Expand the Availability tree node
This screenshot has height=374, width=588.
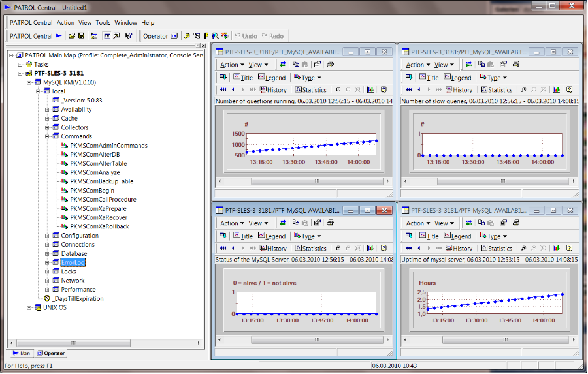pyautogui.click(x=47, y=110)
